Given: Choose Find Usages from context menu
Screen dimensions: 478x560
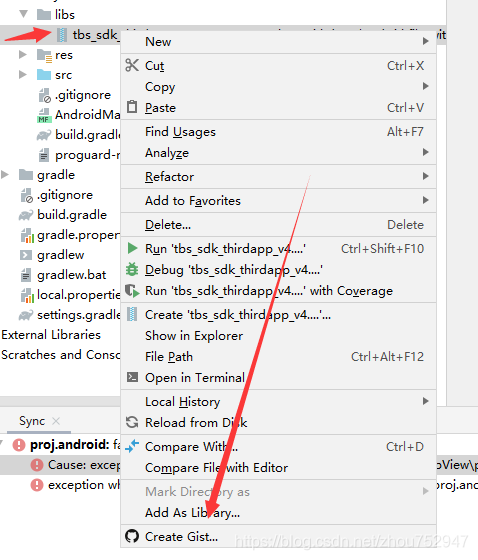Looking at the screenshot, I should [x=278, y=132].
